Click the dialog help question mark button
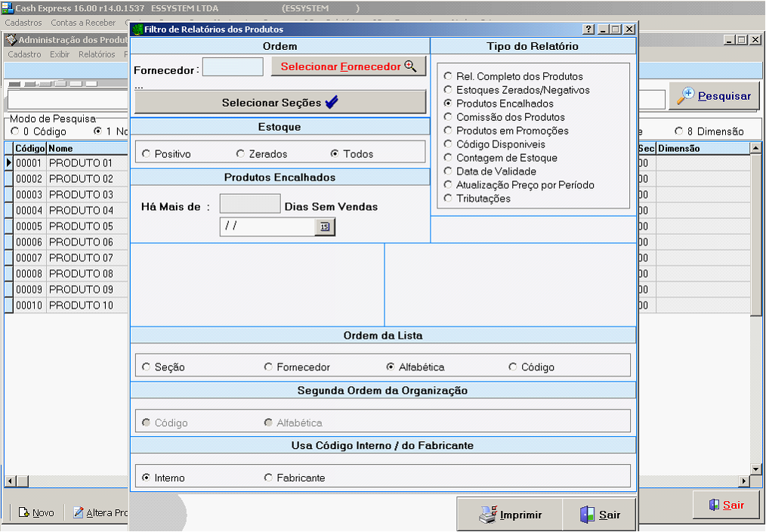 click(x=588, y=29)
